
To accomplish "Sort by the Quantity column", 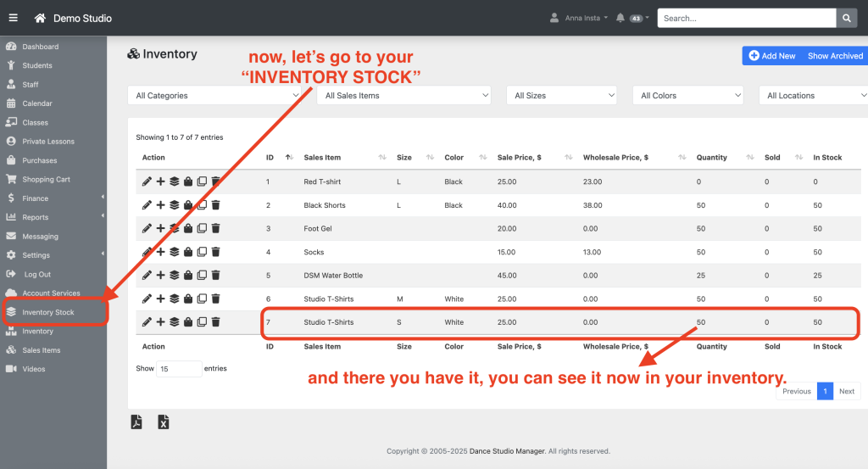I will [725, 157].
